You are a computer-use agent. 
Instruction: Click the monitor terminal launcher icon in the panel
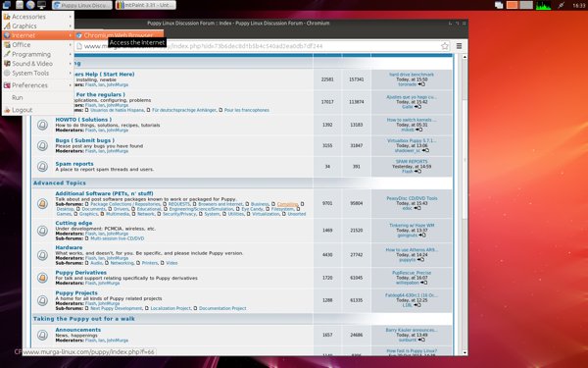(41, 5)
